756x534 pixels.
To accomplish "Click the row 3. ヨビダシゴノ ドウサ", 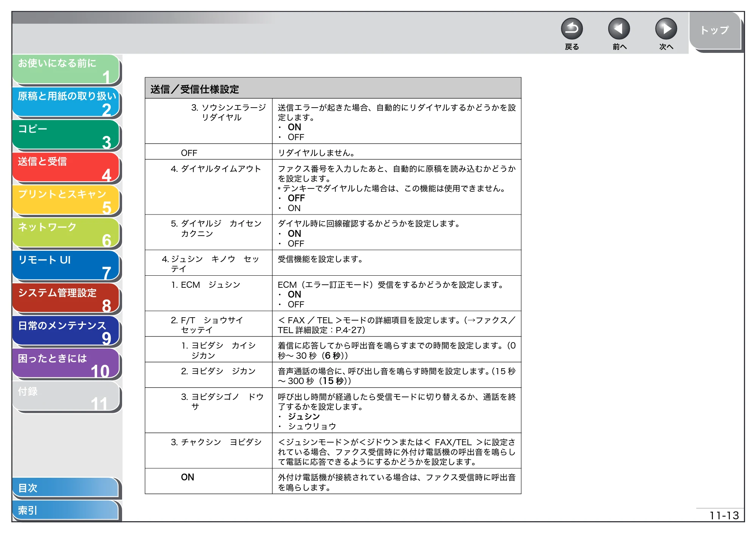I will click(x=333, y=411).
